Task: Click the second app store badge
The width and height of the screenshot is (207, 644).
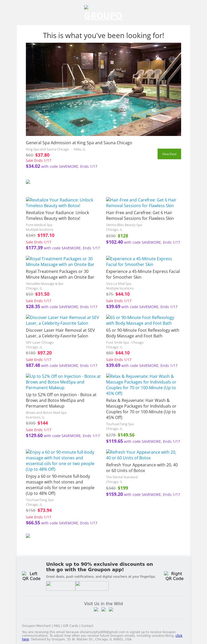Action: tap(92, 586)
